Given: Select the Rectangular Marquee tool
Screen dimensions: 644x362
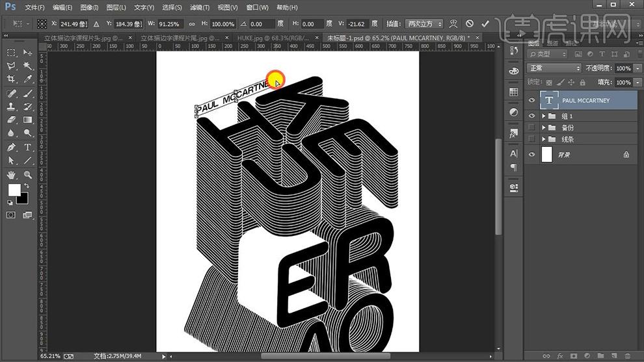Looking at the screenshot, I should (11, 53).
